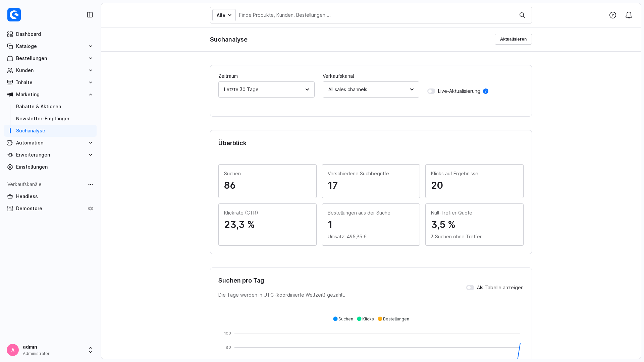
Task: Toggle the Klicks series in chart legend
Action: click(365, 319)
